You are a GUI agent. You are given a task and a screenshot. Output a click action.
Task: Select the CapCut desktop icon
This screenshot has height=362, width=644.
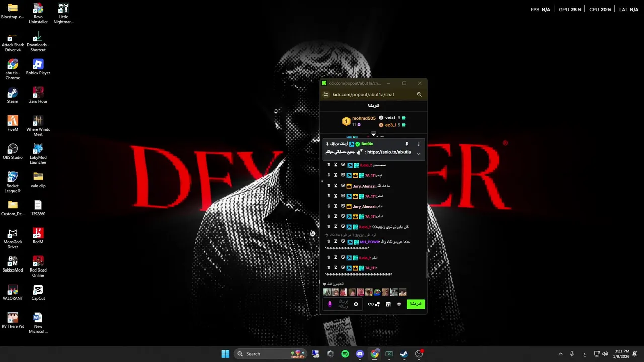coord(38,292)
